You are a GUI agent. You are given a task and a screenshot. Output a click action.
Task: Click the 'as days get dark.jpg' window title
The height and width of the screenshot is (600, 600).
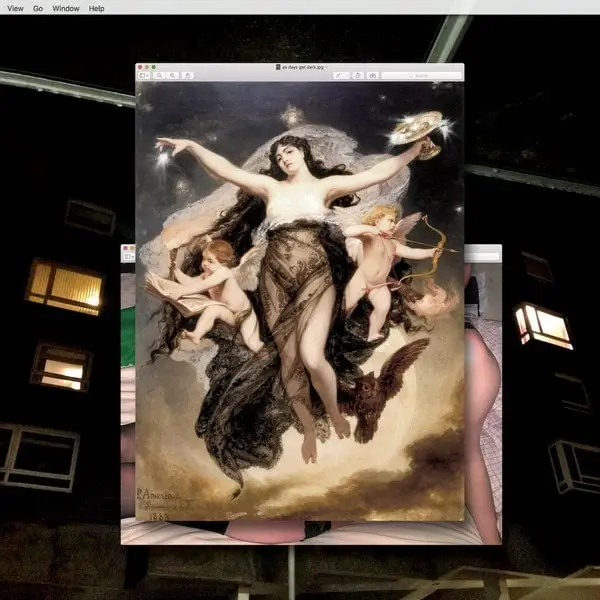click(304, 66)
